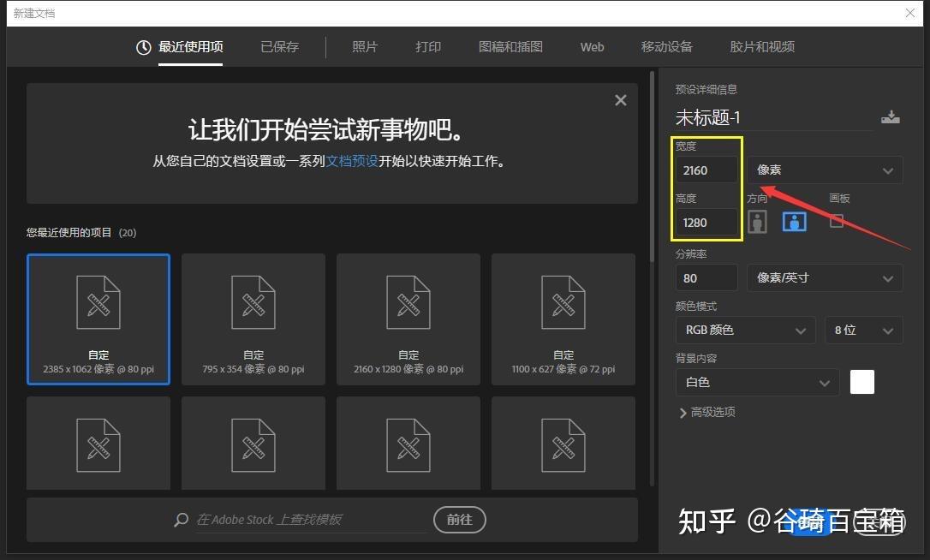Open the 胶片和视频 tab
930x560 pixels.
pos(762,47)
